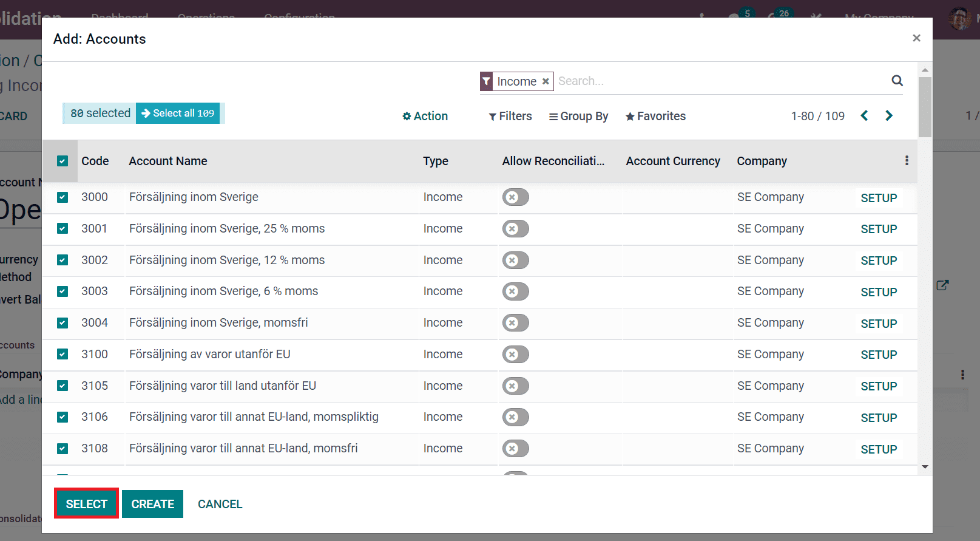Remove the Income filter facet

(546, 81)
